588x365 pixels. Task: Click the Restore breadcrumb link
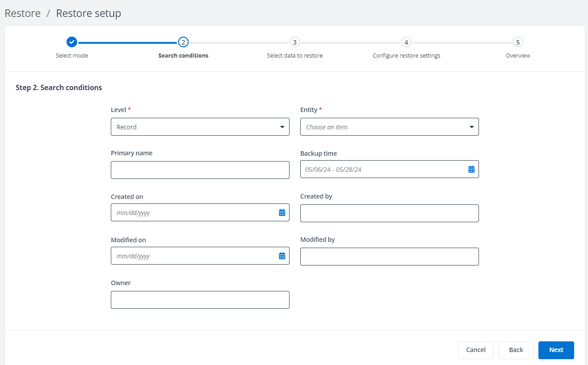22,13
